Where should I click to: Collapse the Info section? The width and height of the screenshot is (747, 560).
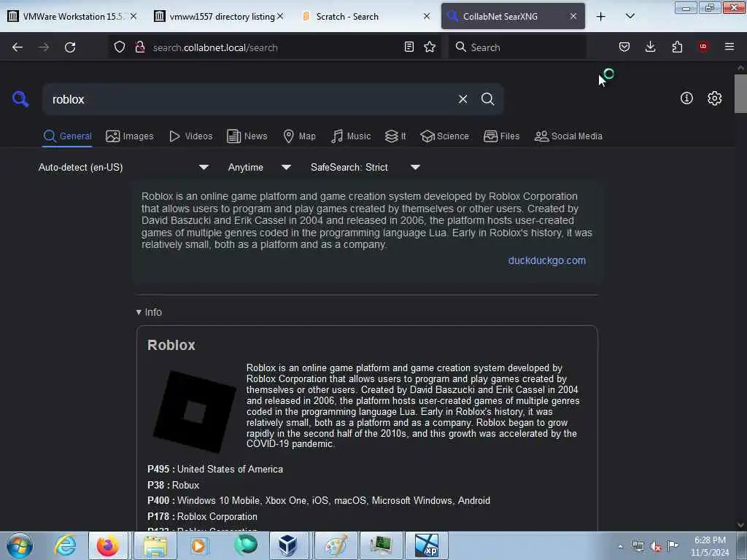pos(149,312)
